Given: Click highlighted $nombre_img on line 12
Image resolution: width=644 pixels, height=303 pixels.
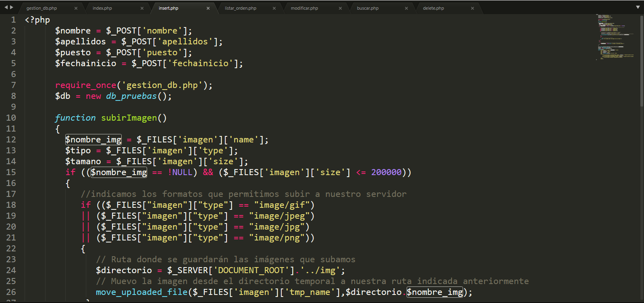Looking at the screenshot, I should coord(93,140).
